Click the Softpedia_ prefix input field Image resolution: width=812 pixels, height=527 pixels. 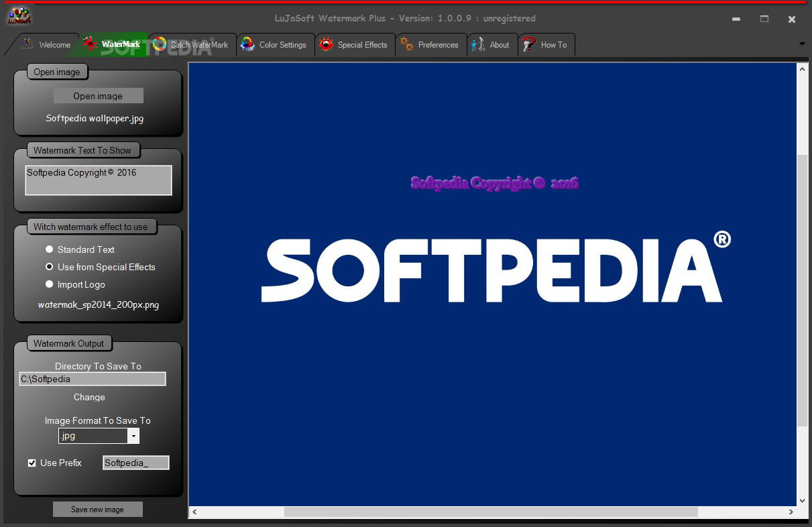[136, 463]
